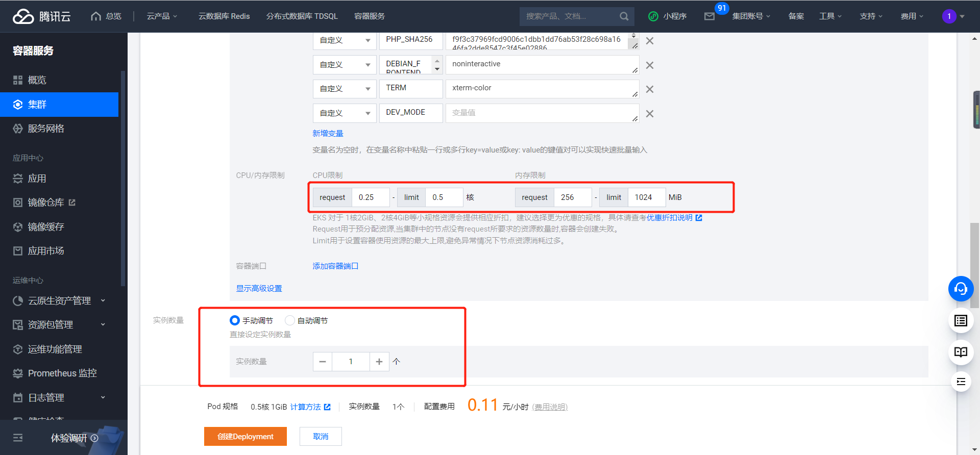
Task: Open Prometheus 监控 in sidebar
Action: click(x=59, y=373)
